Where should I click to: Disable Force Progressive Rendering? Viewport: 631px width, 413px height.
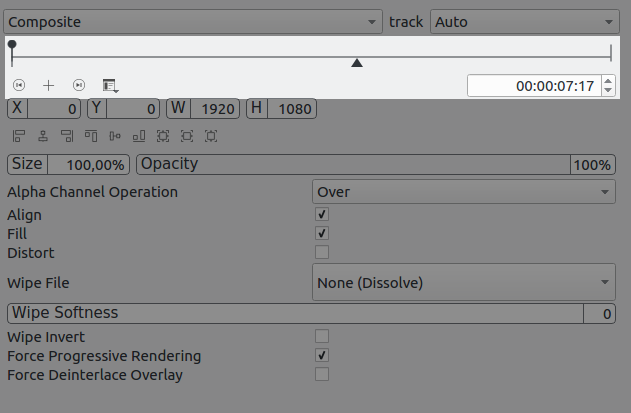322,356
